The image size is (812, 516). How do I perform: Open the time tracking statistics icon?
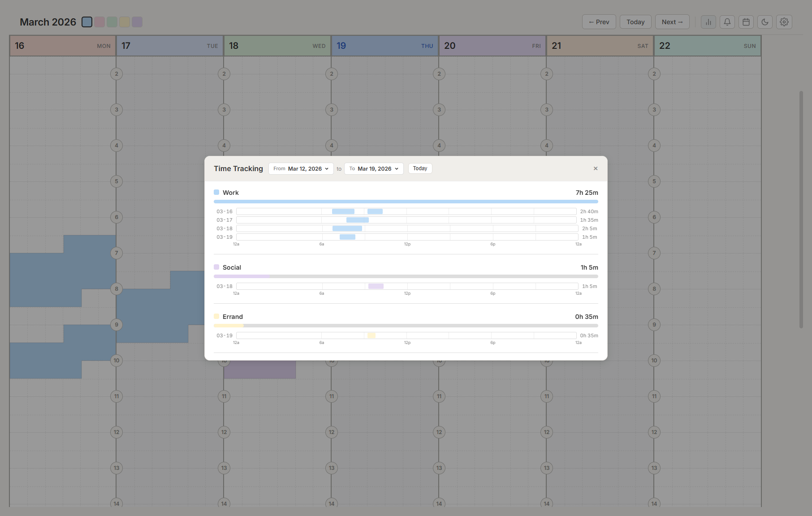pos(708,21)
